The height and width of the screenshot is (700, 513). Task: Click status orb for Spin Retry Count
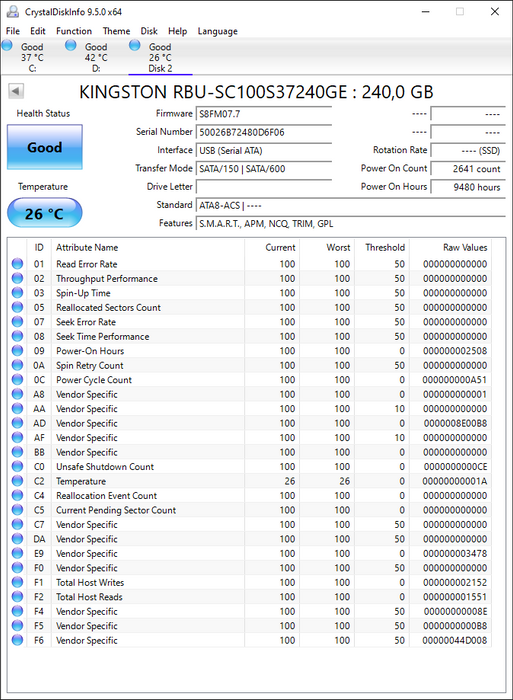17,365
